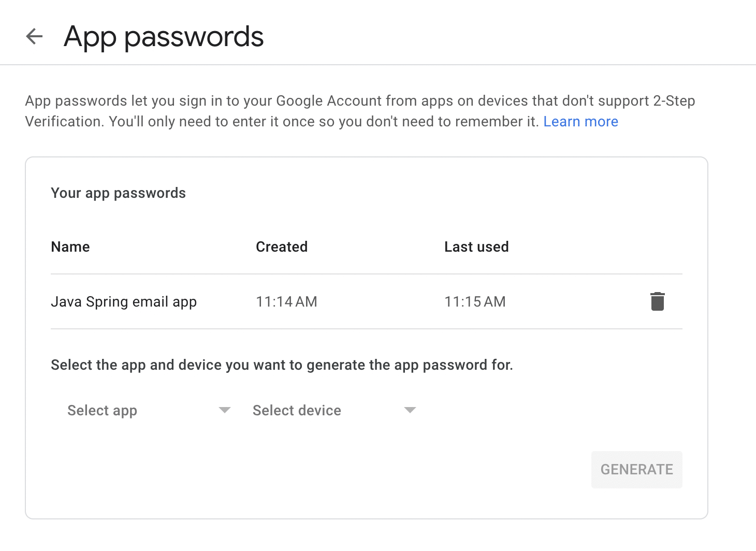Viewport: 756px width, 551px height.
Task: Click the App passwords page title
Action: (164, 37)
